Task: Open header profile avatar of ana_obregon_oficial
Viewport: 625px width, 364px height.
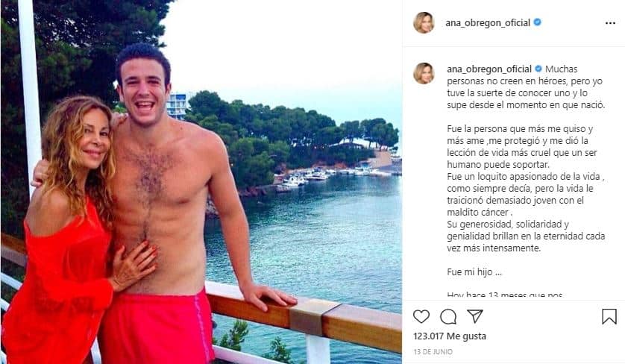Action: click(424, 22)
